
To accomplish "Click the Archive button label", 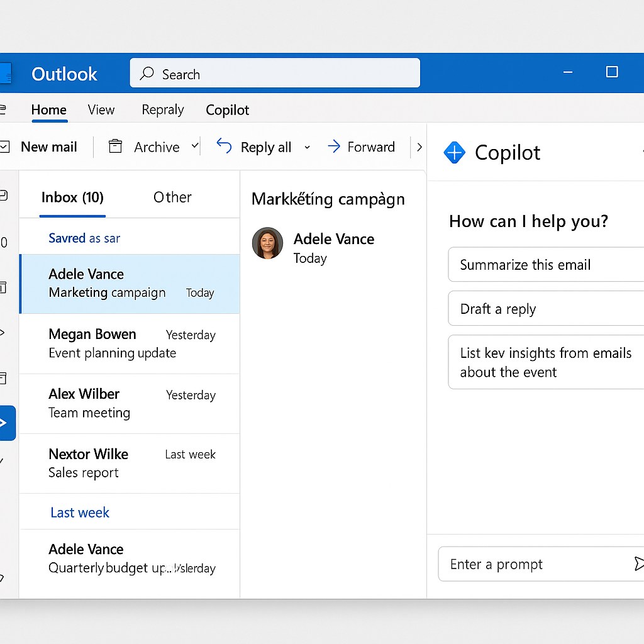I will click(x=157, y=147).
